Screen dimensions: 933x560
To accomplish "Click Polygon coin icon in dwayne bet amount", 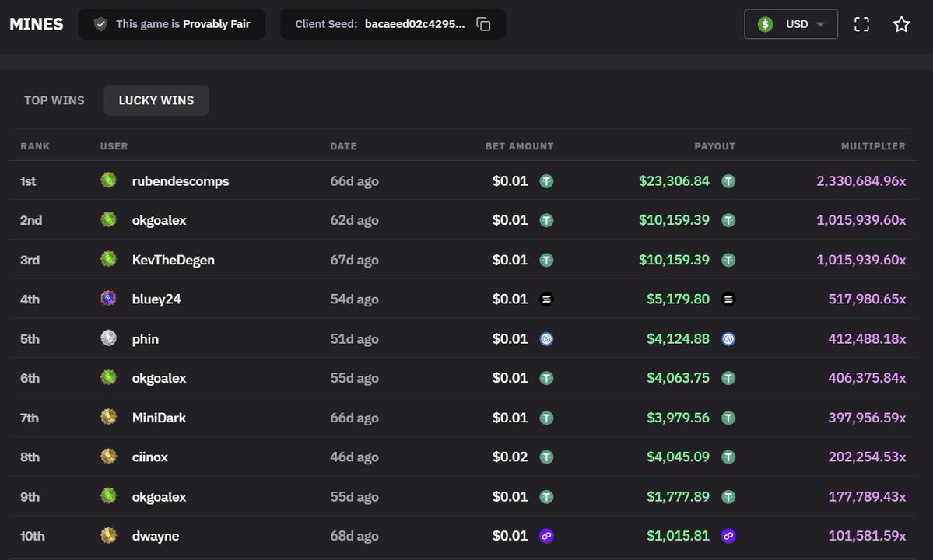I will point(546,536).
